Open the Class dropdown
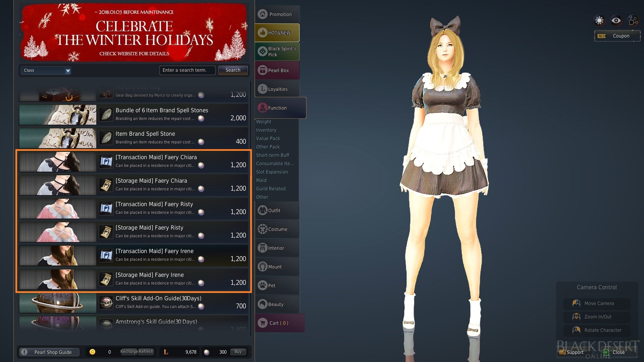This screenshot has height=362, width=644. click(x=46, y=70)
